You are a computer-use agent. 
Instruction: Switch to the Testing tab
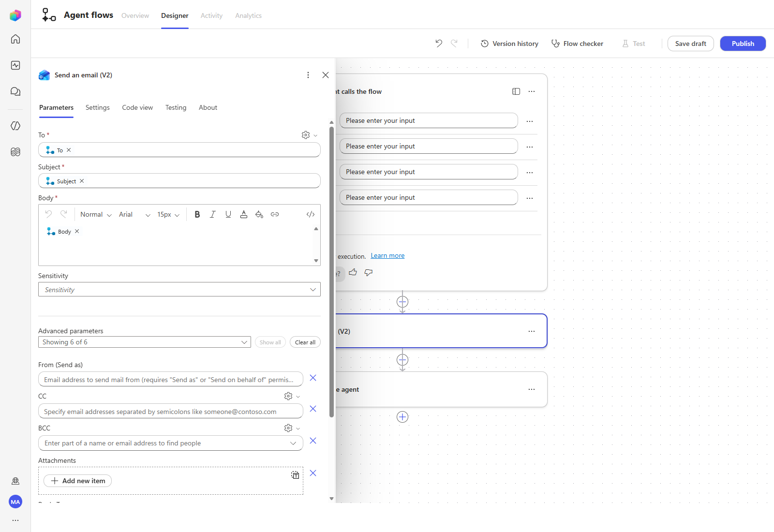pos(176,107)
